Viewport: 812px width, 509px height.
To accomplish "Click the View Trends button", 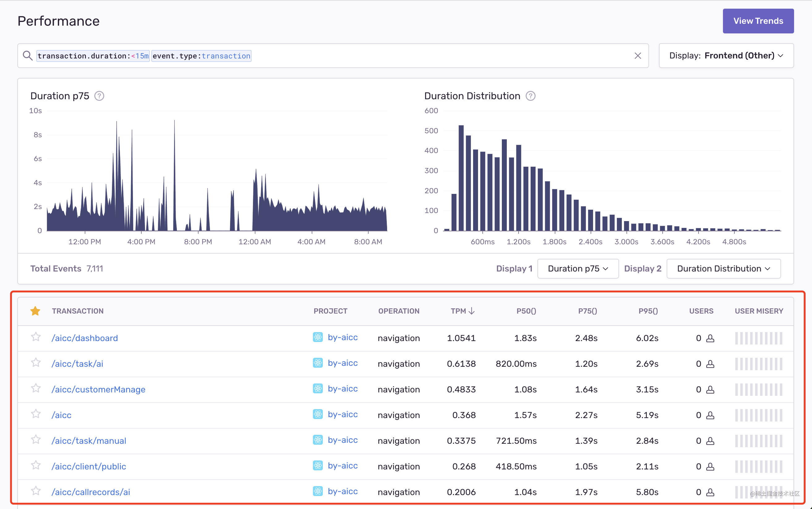I will pos(758,21).
